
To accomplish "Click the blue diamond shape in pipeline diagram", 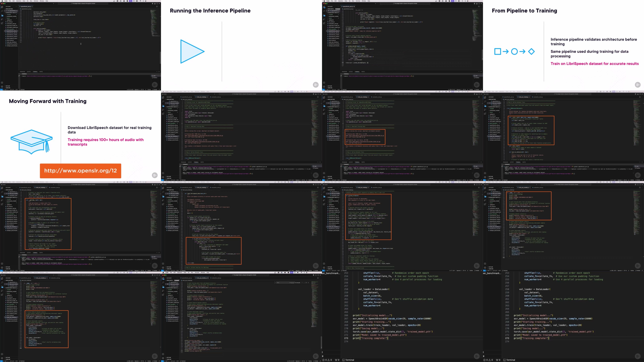I will [531, 51].
